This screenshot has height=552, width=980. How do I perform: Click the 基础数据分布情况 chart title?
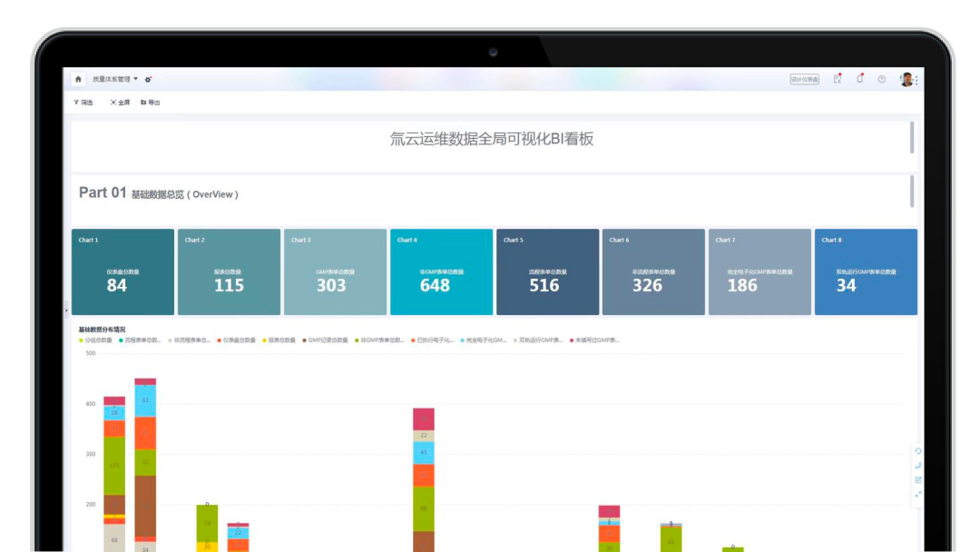click(x=102, y=330)
